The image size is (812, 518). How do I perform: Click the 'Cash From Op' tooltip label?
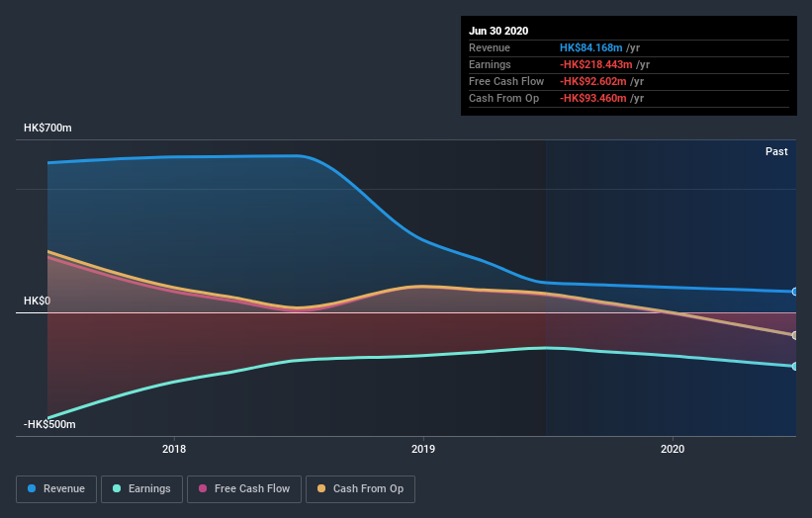coord(503,98)
